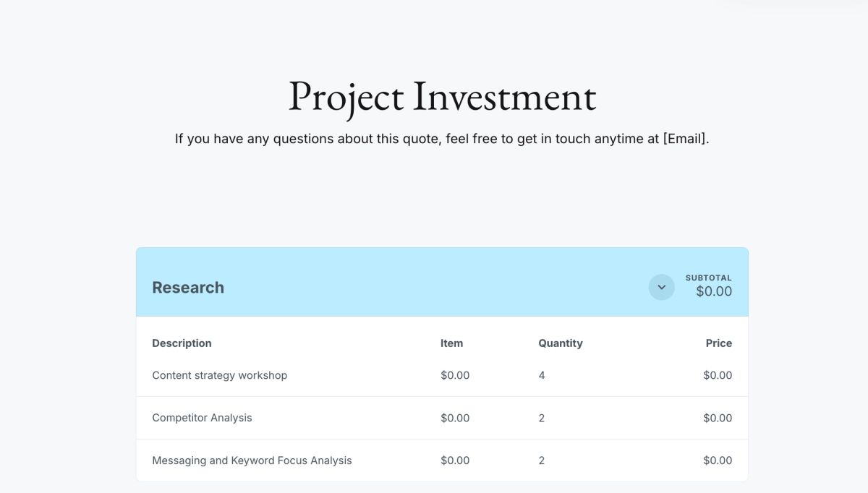Click the Project Investment heading

(442, 97)
